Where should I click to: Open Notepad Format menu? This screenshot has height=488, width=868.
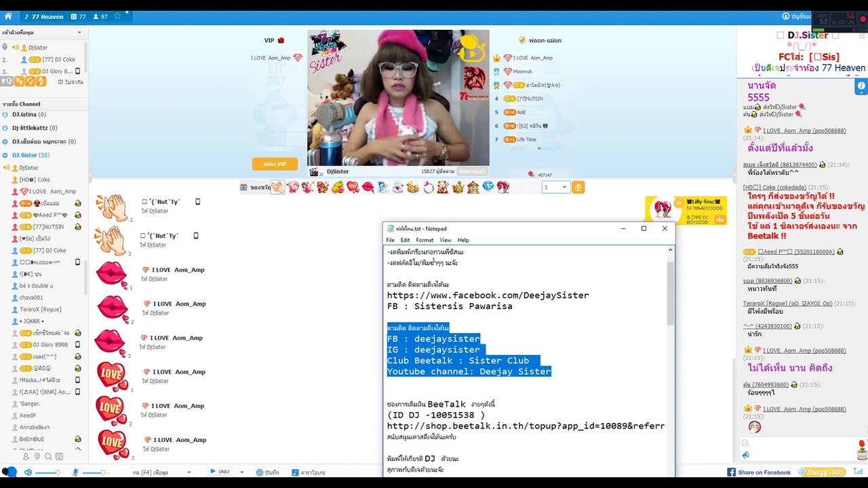[x=425, y=240]
